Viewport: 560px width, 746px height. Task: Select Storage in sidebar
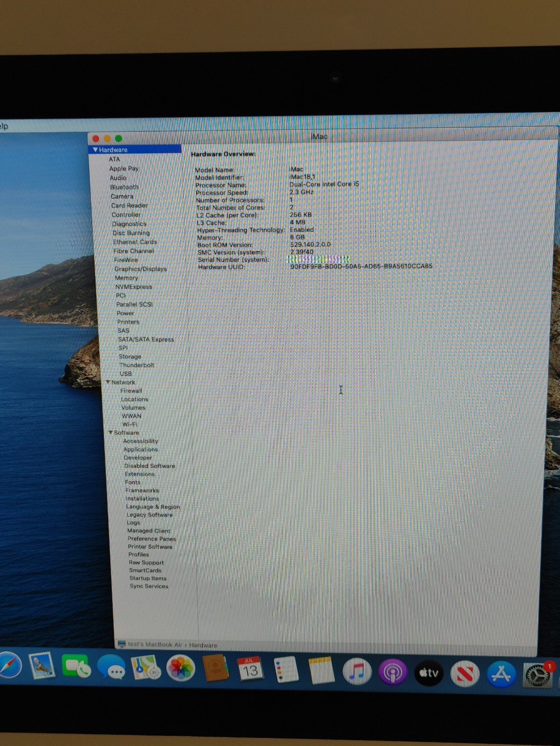(x=130, y=356)
